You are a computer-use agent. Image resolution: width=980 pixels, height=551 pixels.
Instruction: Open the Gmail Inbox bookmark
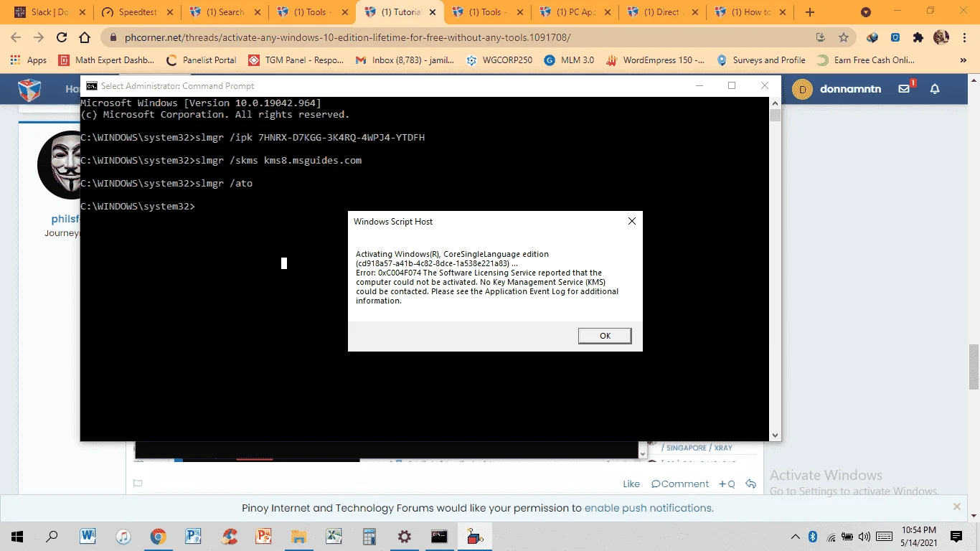[x=405, y=60]
